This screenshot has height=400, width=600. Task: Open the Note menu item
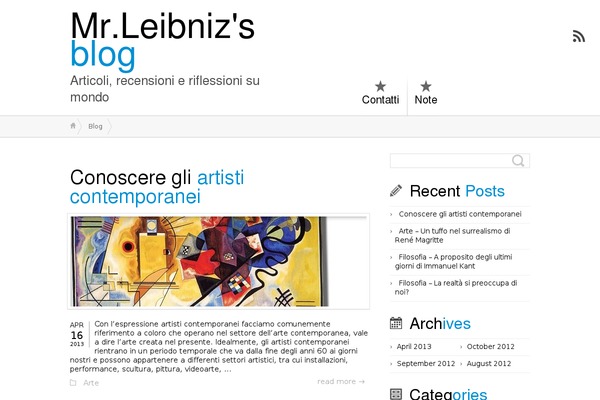click(426, 100)
